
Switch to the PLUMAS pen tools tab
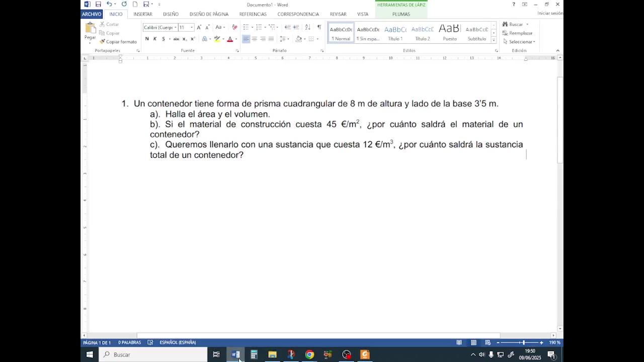[x=401, y=14]
